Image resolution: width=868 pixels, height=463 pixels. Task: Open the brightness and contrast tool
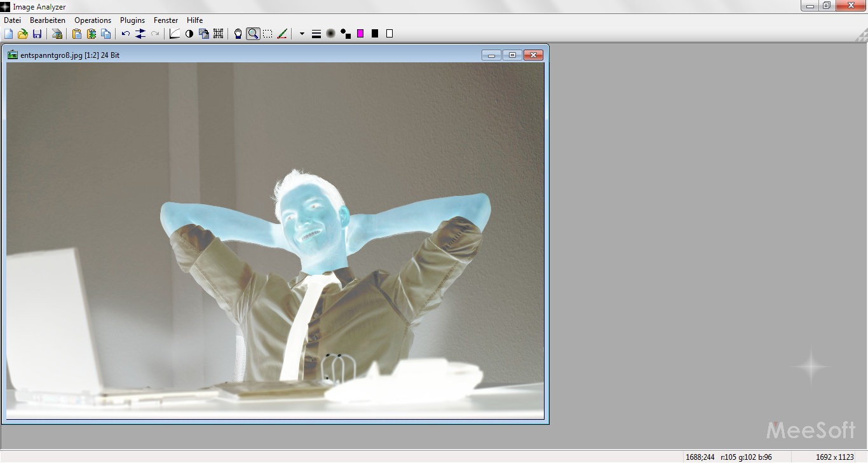[189, 34]
